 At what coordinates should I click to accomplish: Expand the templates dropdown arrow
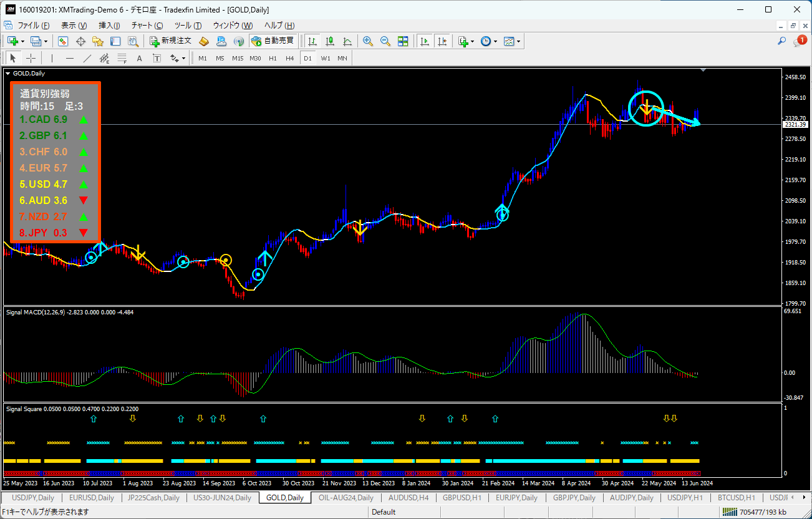click(x=518, y=42)
